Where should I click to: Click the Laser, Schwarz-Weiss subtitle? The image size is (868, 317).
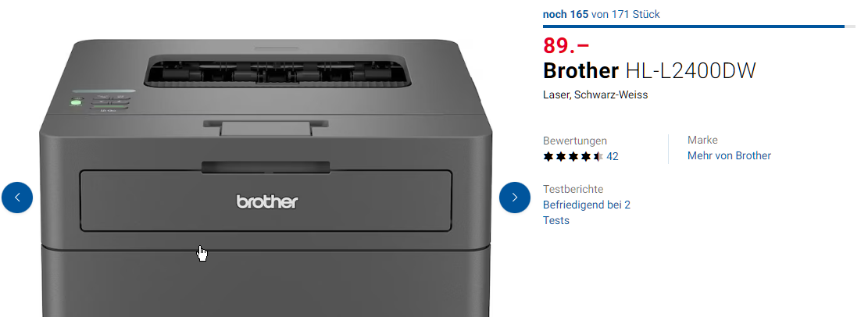click(595, 95)
